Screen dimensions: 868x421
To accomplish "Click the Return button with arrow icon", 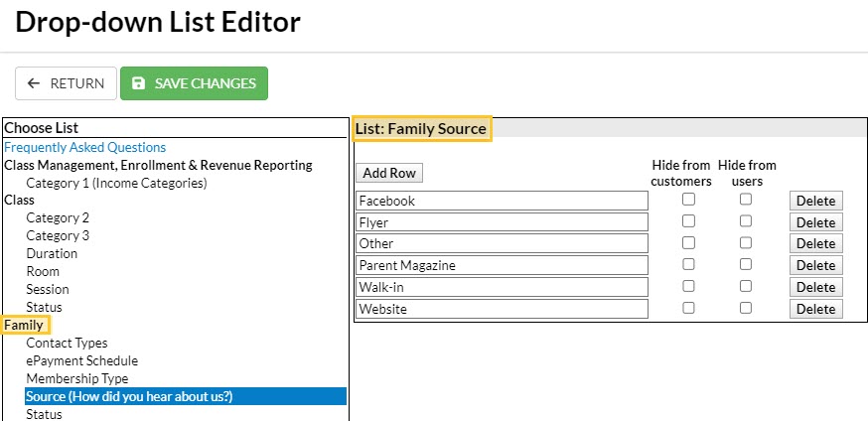I will pos(66,83).
